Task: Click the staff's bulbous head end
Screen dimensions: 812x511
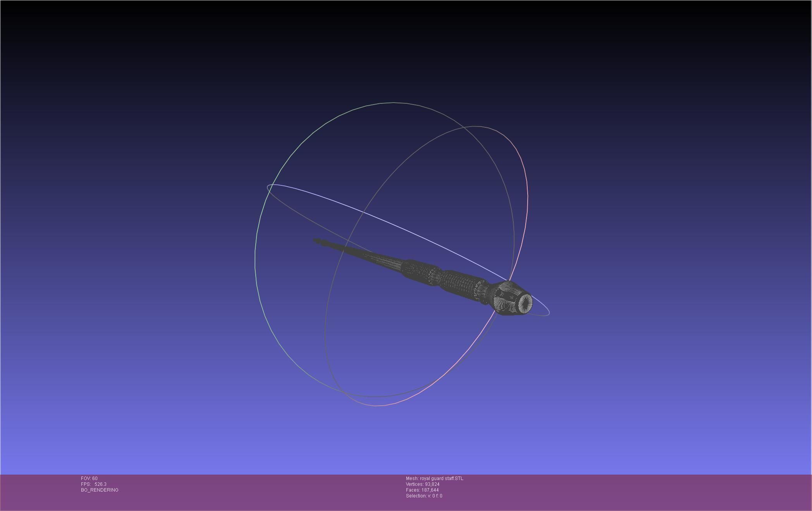Action: pos(507,297)
